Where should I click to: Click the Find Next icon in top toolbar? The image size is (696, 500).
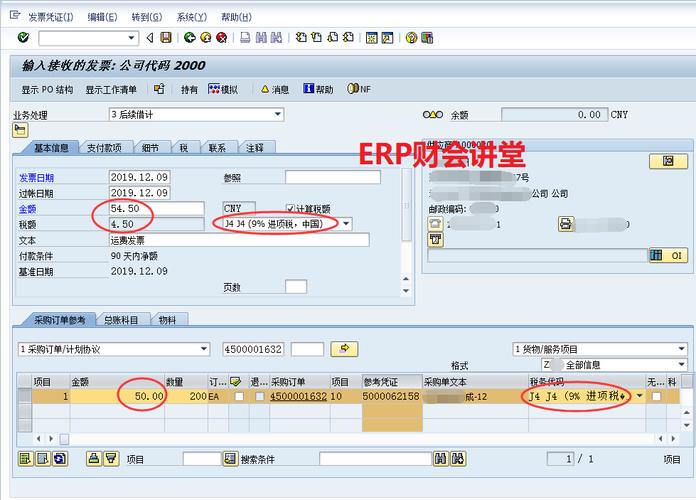277,38
